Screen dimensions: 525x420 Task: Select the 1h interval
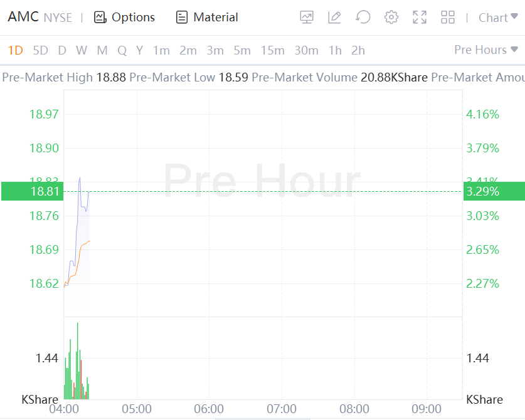click(x=335, y=50)
